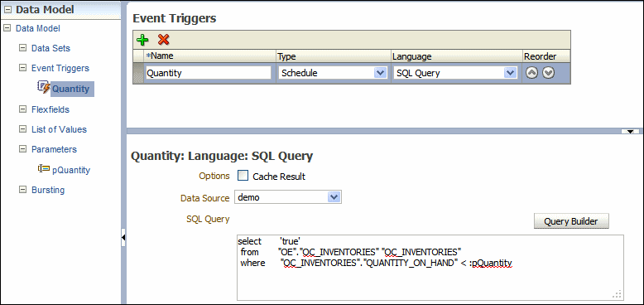Add a new event trigger with green plus
644x305 pixels.
(142, 40)
